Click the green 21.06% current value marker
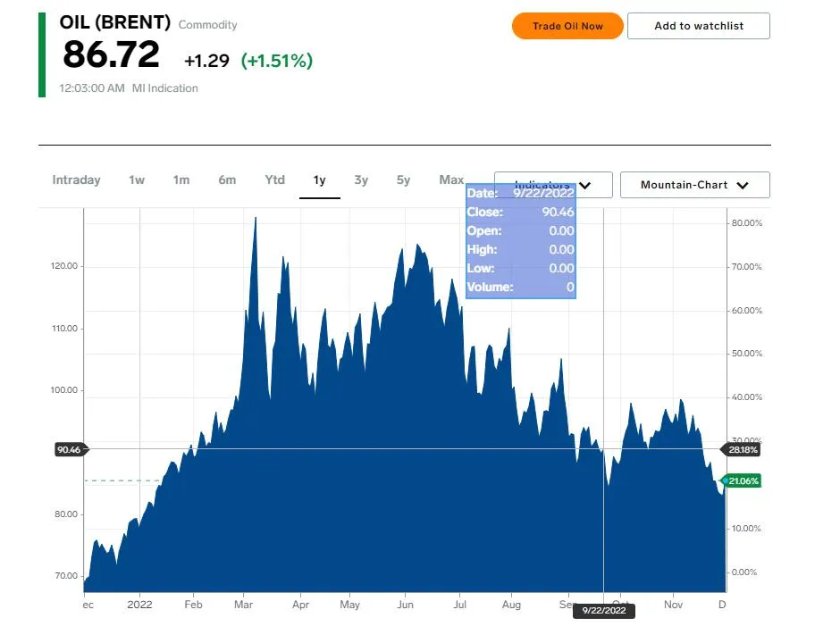This screenshot has height=643, width=840. click(x=743, y=480)
